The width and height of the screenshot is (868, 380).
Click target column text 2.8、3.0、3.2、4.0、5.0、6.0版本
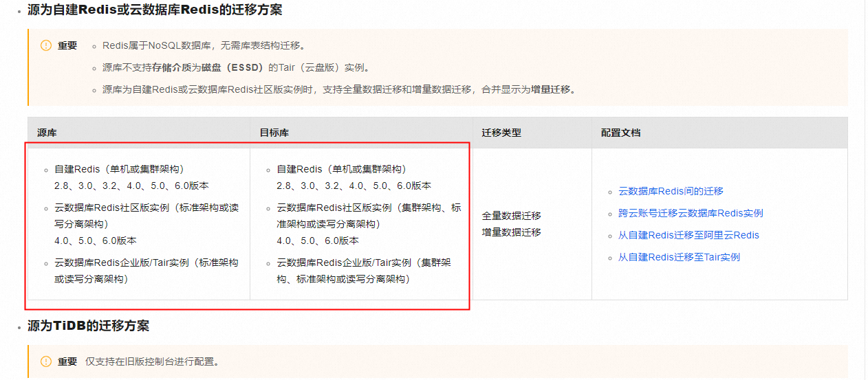click(354, 186)
